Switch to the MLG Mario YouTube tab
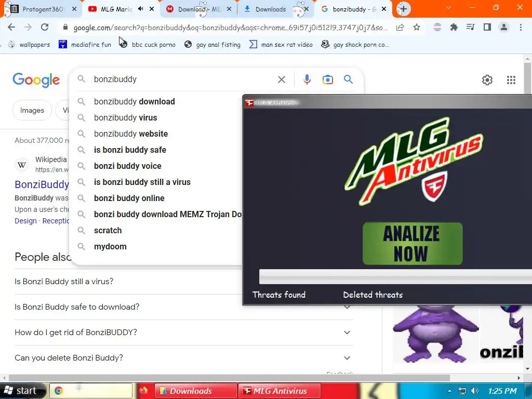 point(121,9)
